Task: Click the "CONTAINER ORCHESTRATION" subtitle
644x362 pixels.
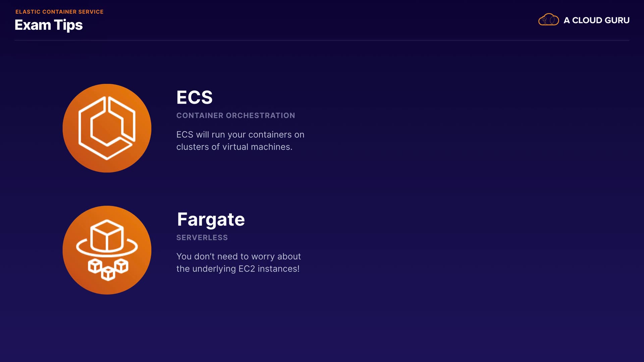Action: pyautogui.click(x=235, y=116)
